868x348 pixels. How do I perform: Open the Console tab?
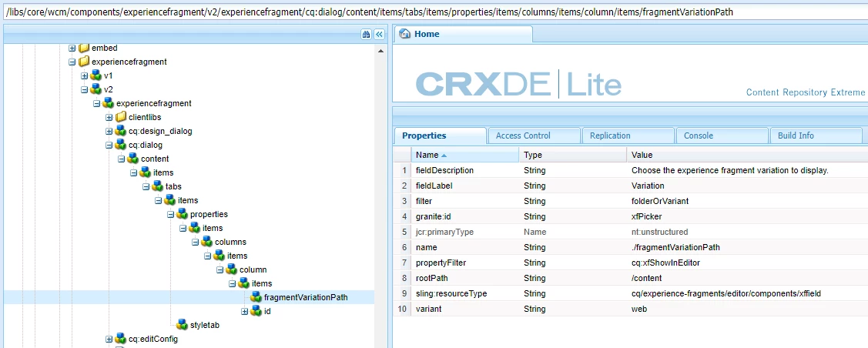[x=722, y=136]
